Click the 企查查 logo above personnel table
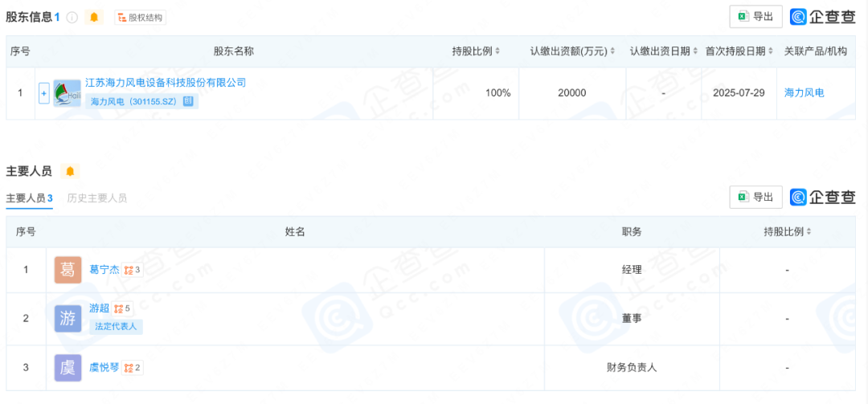Image resolution: width=868 pixels, height=404 pixels. (823, 197)
